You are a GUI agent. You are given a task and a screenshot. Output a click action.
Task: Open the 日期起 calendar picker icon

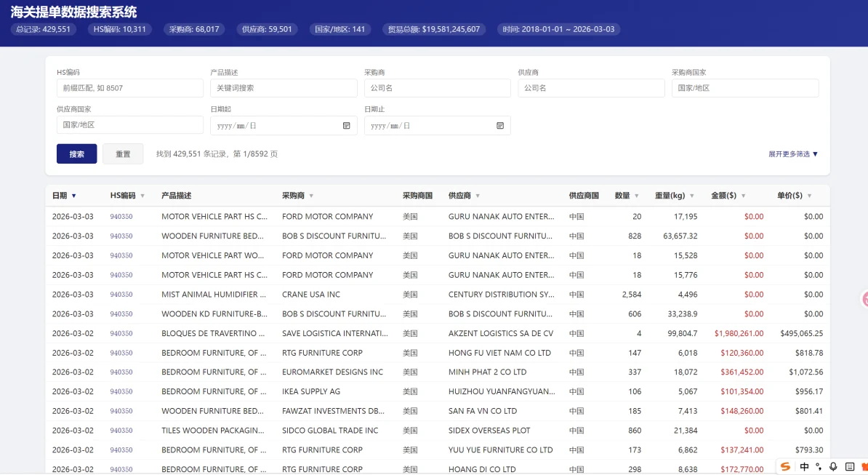pyautogui.click(x=347, y=126)
